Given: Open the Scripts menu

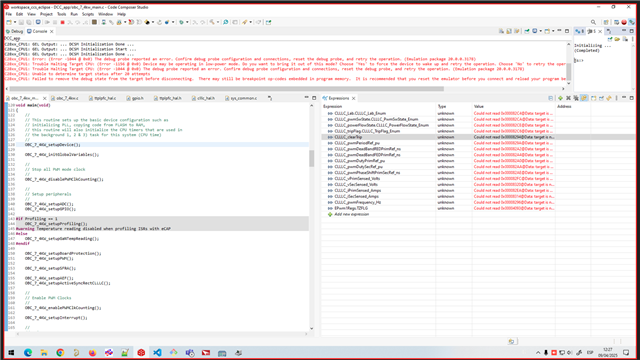Looking at the screenshot, I should [x=88, y=14].
